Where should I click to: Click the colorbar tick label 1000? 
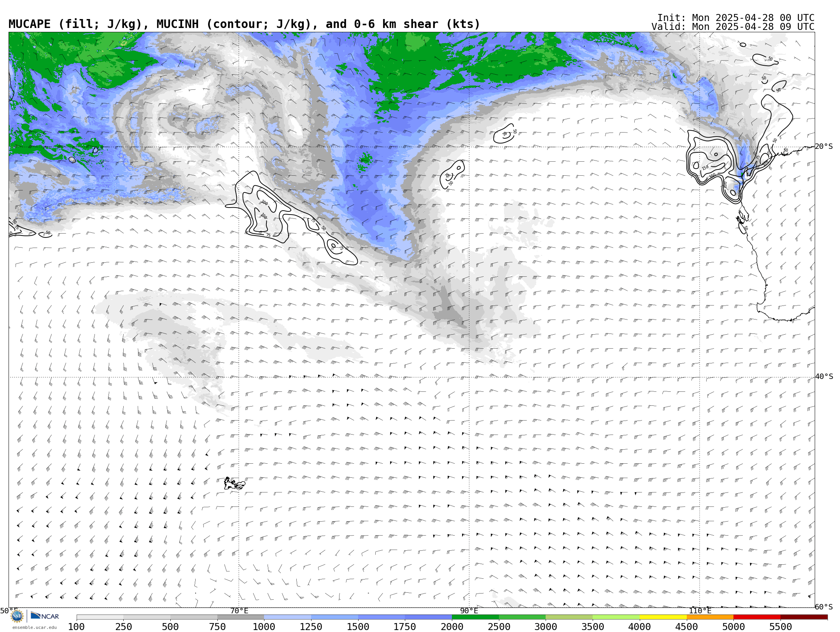point(264,627)
